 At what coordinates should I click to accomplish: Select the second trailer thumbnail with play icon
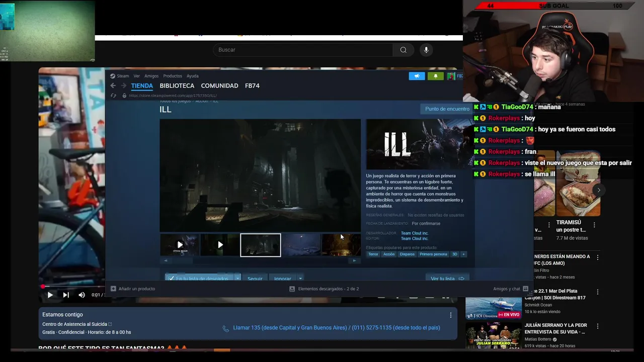220,245
